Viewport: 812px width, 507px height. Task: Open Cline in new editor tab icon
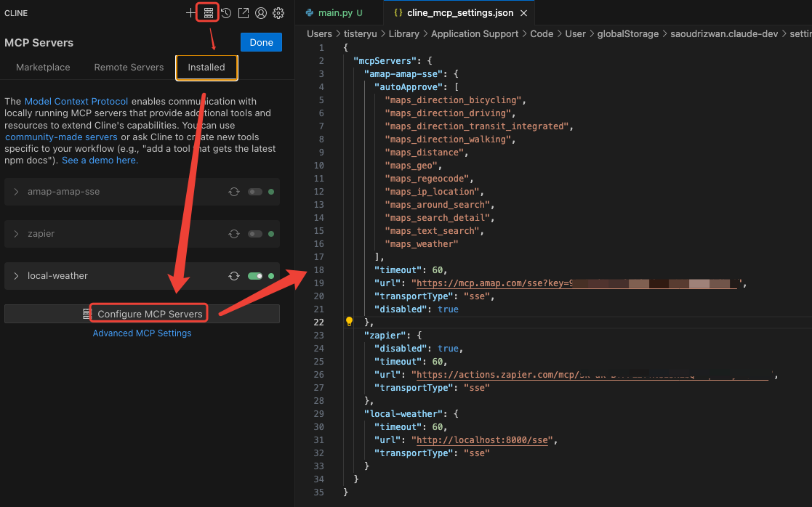click(244, 13)
